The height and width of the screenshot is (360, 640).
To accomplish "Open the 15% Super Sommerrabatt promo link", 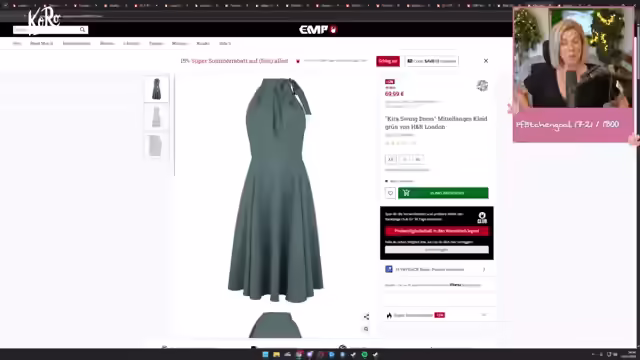I will tap(234, 61).
